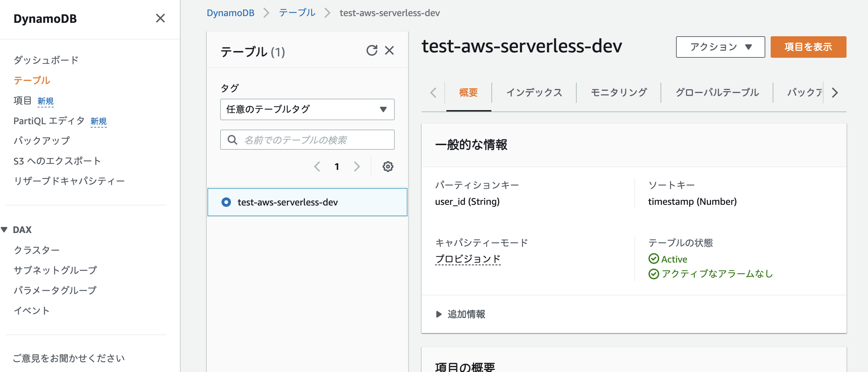Open DAX クラスター in sidebar
The image size is (868, 372).
(x=37, y=250)
